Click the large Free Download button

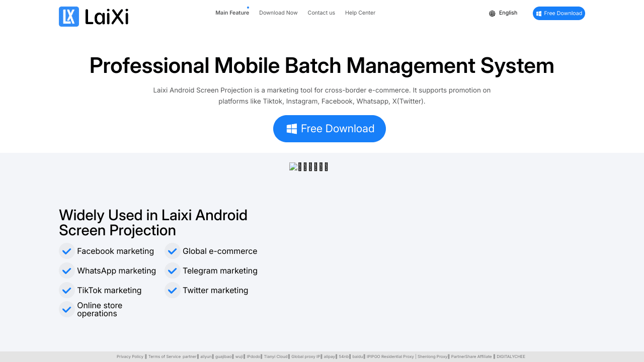click(330, 129)
